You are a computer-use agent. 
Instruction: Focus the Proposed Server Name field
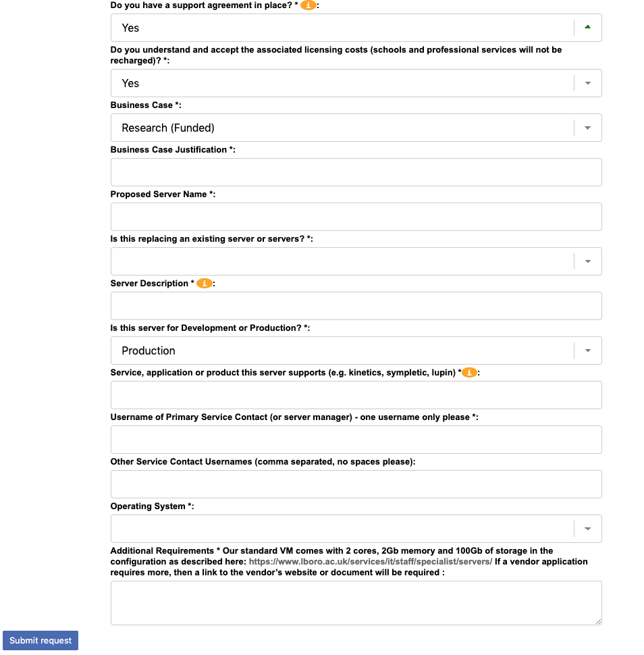click(x=356, y=217)
